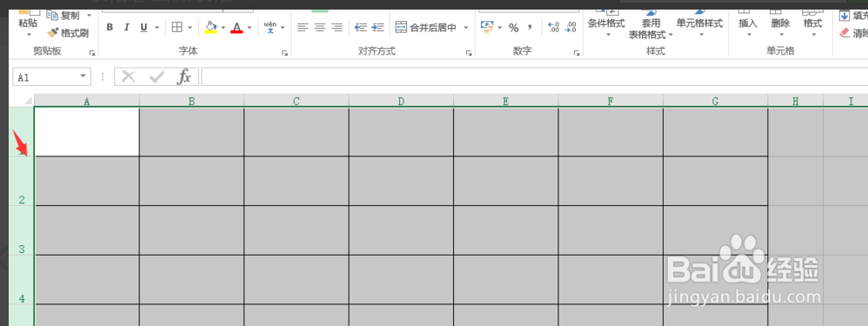Click the wén phonetic guide icon

coord(270,27)
